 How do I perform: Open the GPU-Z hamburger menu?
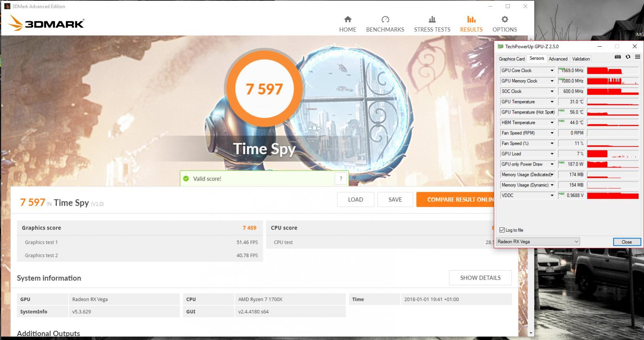(637, 57)
